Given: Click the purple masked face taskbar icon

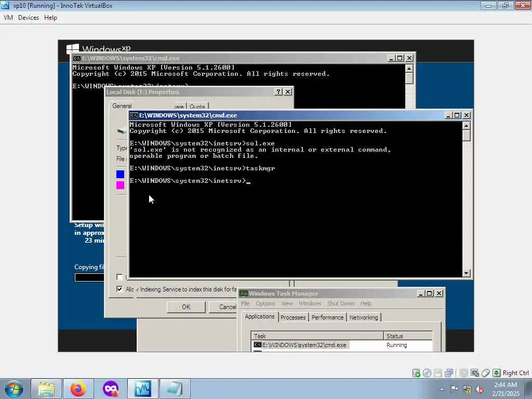Looking at the screenshot, I should 111,389.
